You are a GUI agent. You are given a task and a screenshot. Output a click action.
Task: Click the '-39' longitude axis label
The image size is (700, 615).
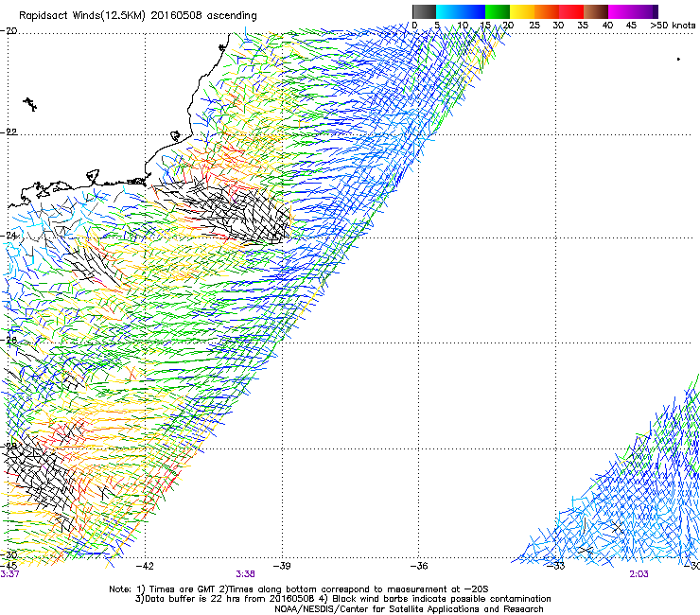282,566
